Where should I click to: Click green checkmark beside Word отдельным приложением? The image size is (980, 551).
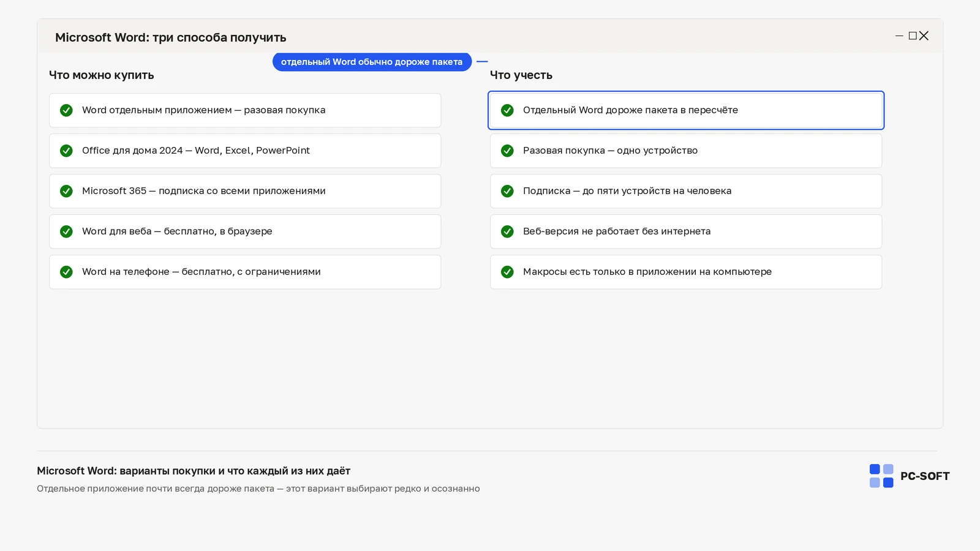(x=66, y=110)
